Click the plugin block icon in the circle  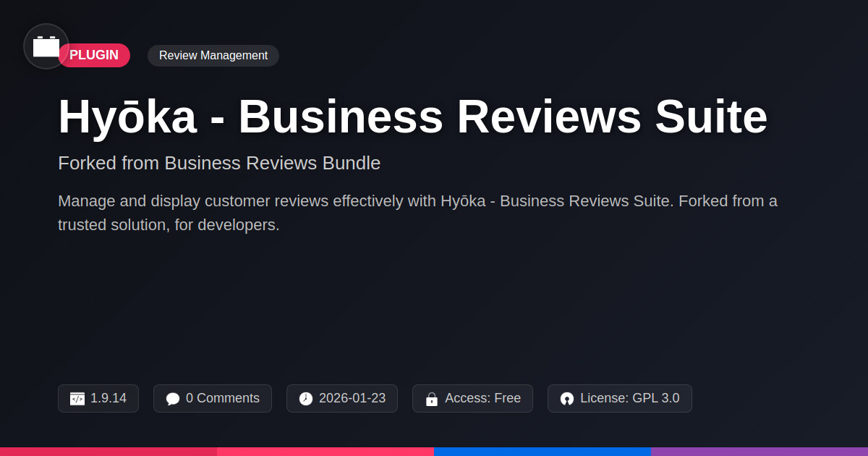point(46,46)
